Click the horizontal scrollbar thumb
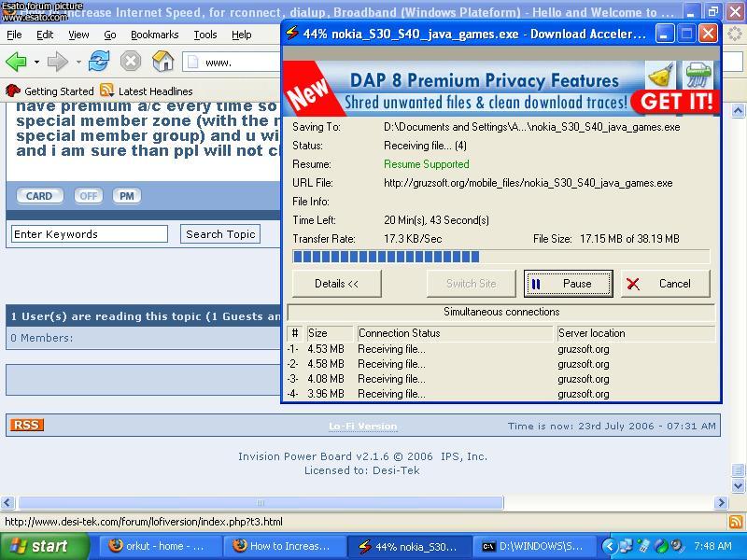This screenshot has width=747, height=560. tap(261, 502)
